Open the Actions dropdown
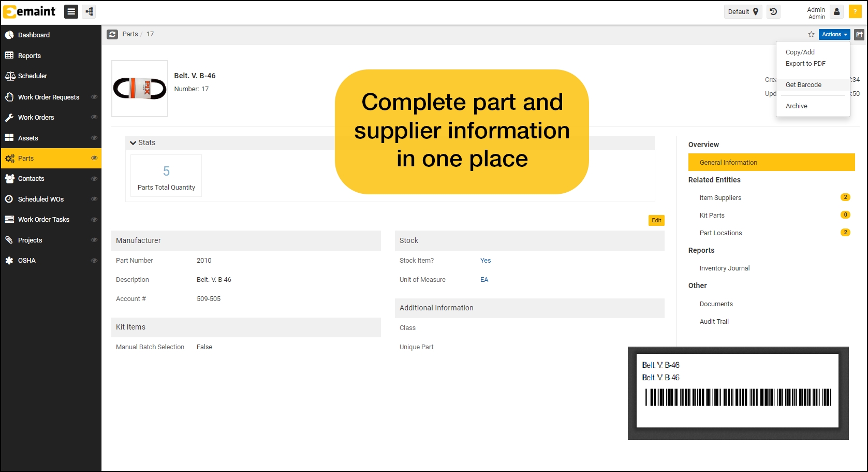Viewport: 868px width, 472px height. coord(834,34)
